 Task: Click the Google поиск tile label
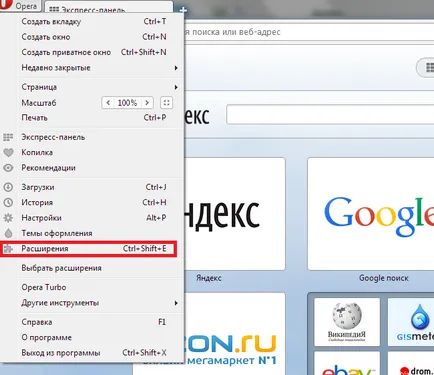[x=384, y=278]
